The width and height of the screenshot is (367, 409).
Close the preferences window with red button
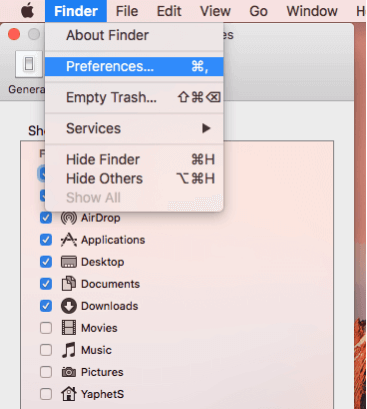tap(14, 34)
